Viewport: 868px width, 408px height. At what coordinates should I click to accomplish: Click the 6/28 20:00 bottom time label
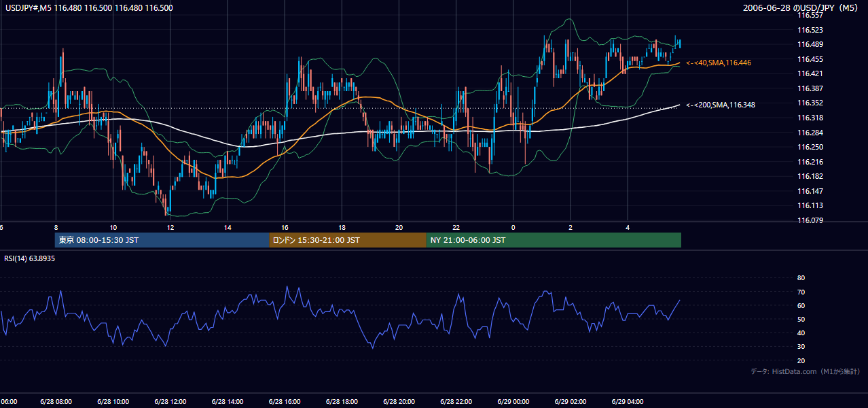399,402
